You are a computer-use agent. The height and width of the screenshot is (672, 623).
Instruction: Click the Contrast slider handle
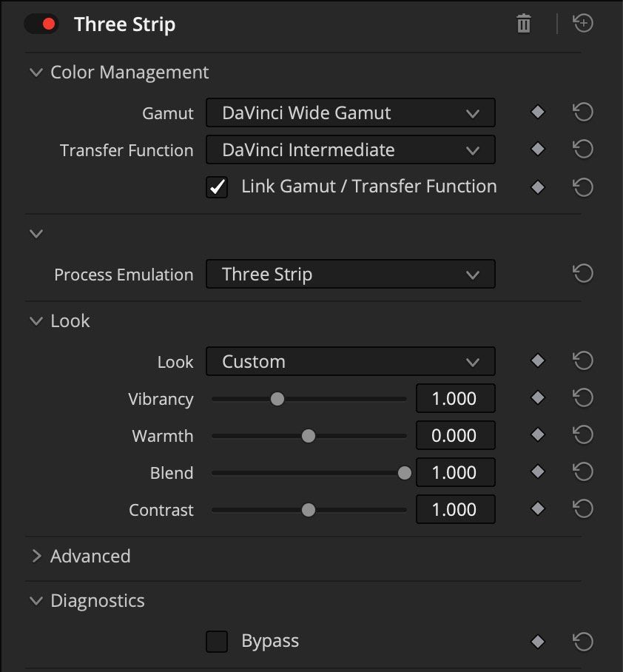[309, 510]
